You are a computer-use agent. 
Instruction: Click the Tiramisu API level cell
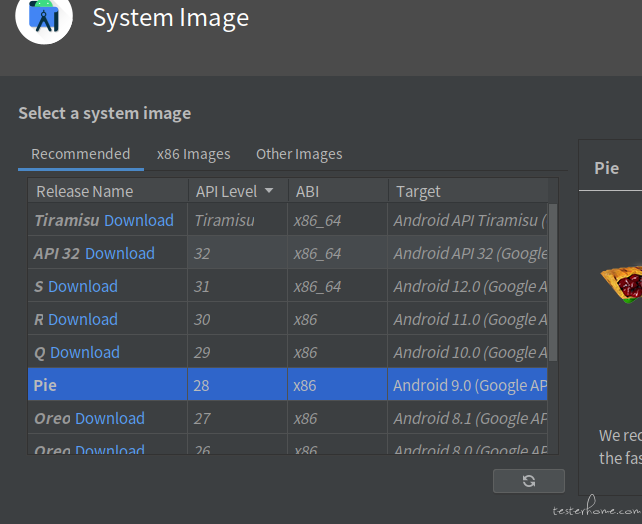point(238,221)
